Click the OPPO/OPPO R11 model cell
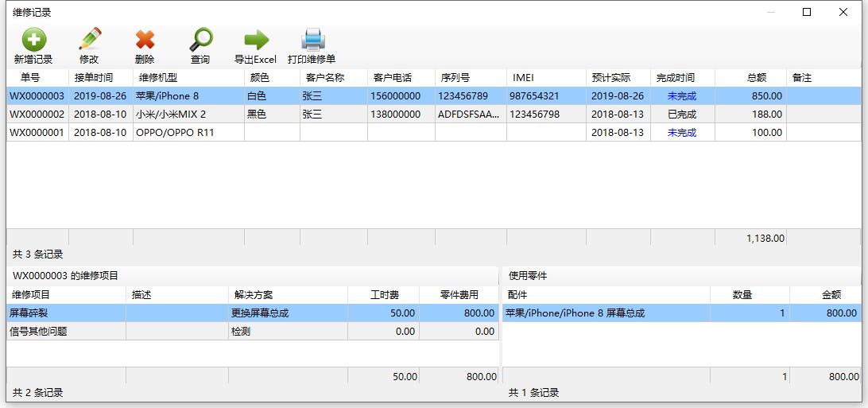 [188, 132]
